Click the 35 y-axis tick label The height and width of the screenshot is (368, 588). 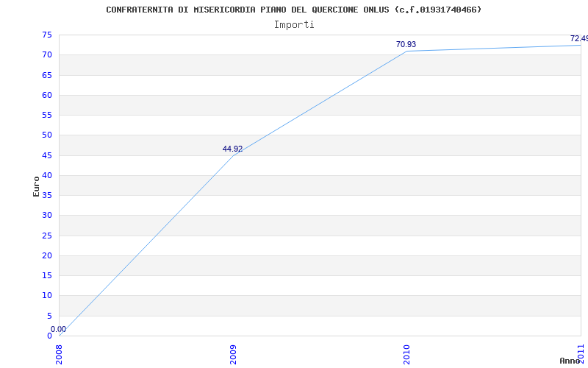pyautogui.click(x=47, y=195)
